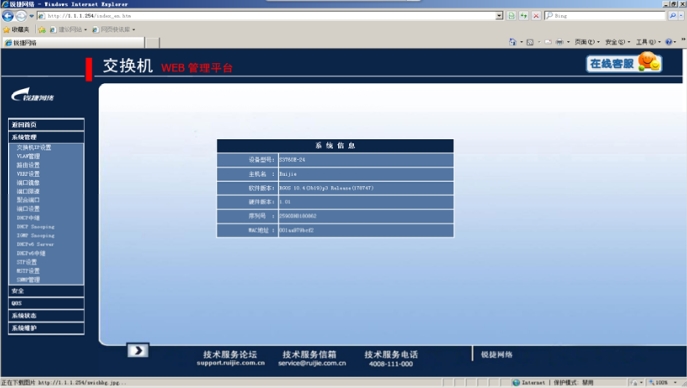The image size is (687, 388).
Task: Click the Print icon in the command bar
Action: [560, 42]
